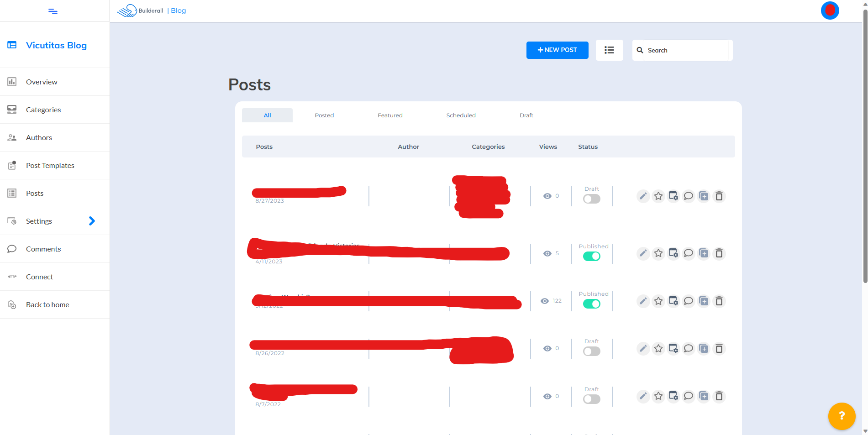Toggle publish switch on the 8/7/2022 draft
The width and height of the screenshot is (868, 435).
click(x=591, y=399)
